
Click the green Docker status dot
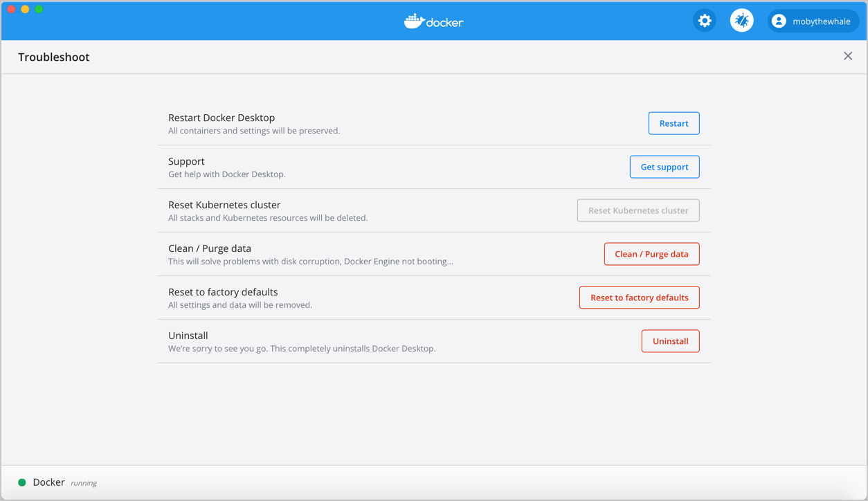(21, 482)
